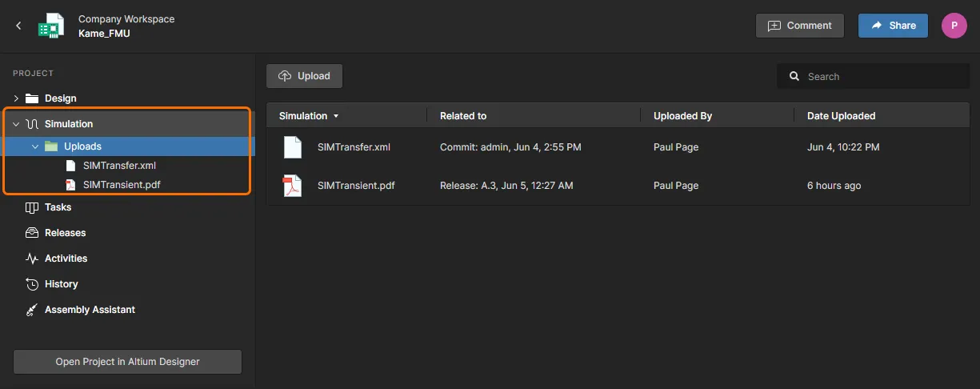980x389 pixels.
Task: Click the Tasks panel icon
Action: pos(32,207)
